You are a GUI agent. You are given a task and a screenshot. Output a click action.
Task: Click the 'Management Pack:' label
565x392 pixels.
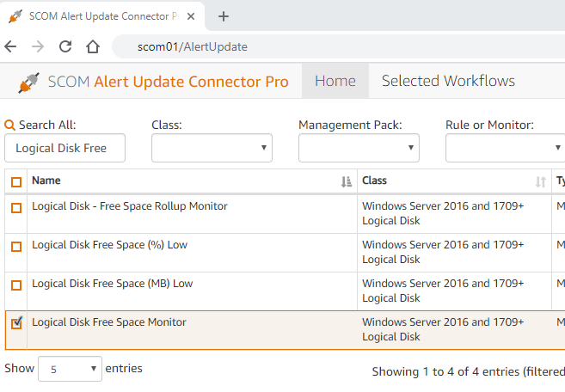pyautogui.click(x=350, y=125)
